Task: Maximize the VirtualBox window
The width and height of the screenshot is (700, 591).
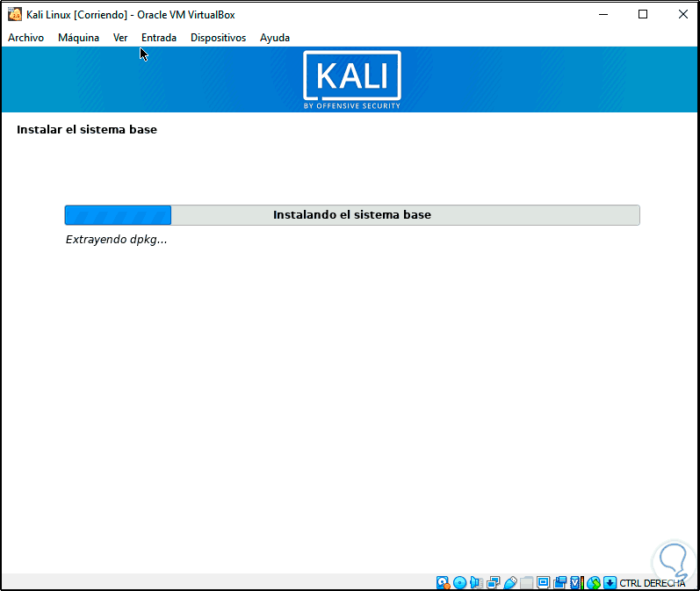Action: pyautogui.click(x=643, y=14)
